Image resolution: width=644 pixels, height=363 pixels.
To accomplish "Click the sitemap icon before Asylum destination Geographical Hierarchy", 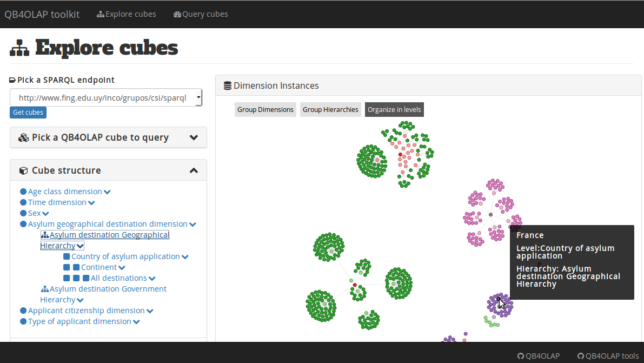I will (45, 235).
